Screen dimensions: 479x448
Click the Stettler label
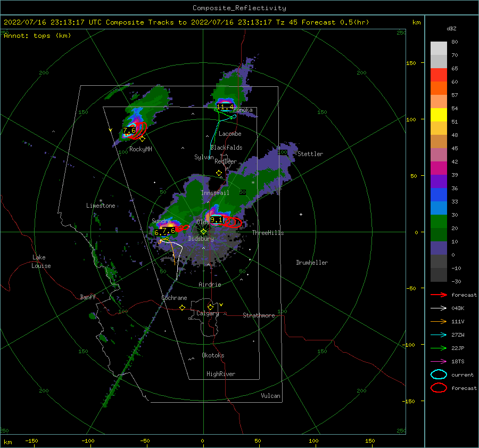click(x=310, y=154)
